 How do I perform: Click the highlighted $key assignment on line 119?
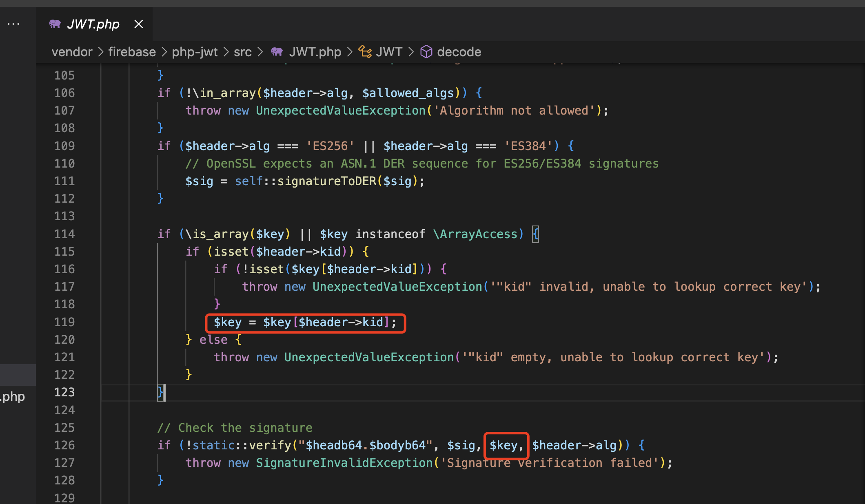[x=305, y=323]
